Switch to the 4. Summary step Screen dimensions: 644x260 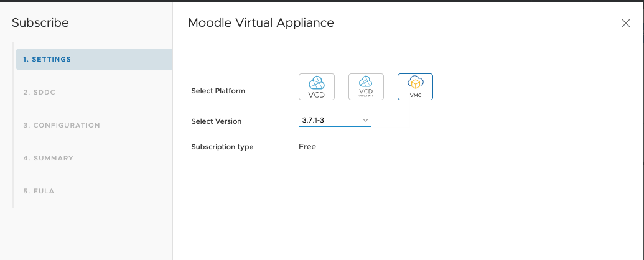click(49, 158)
